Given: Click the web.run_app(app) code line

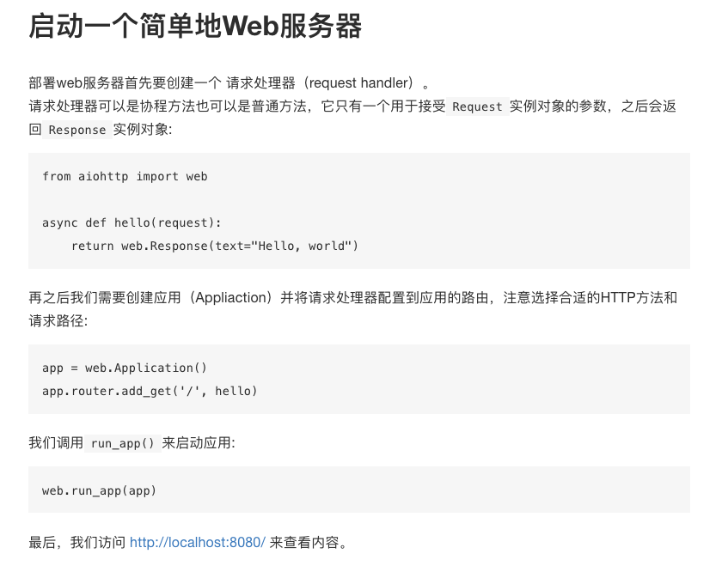Looking at the screenshot, I should pos(99,490).
